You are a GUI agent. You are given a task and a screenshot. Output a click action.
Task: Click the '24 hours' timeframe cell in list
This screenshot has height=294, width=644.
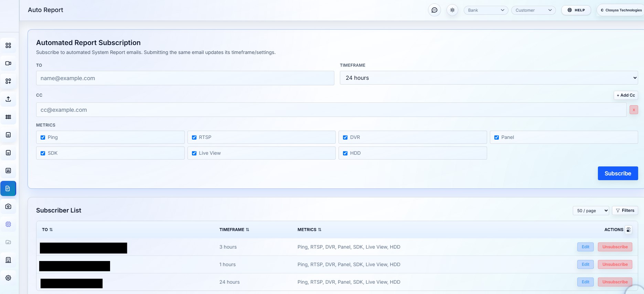[229, 282]
